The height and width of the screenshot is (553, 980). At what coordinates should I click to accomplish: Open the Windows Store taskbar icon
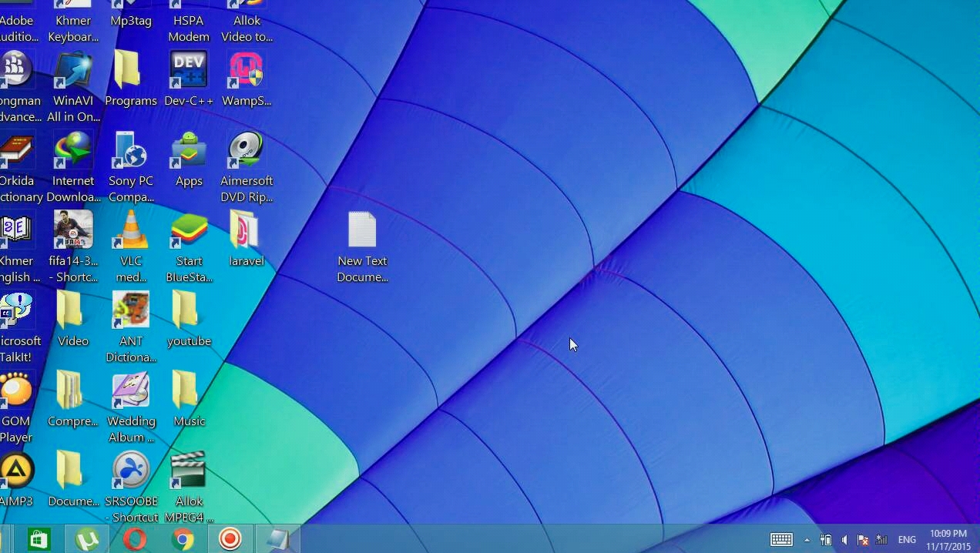pyautogui.click(x=39, y=539)
